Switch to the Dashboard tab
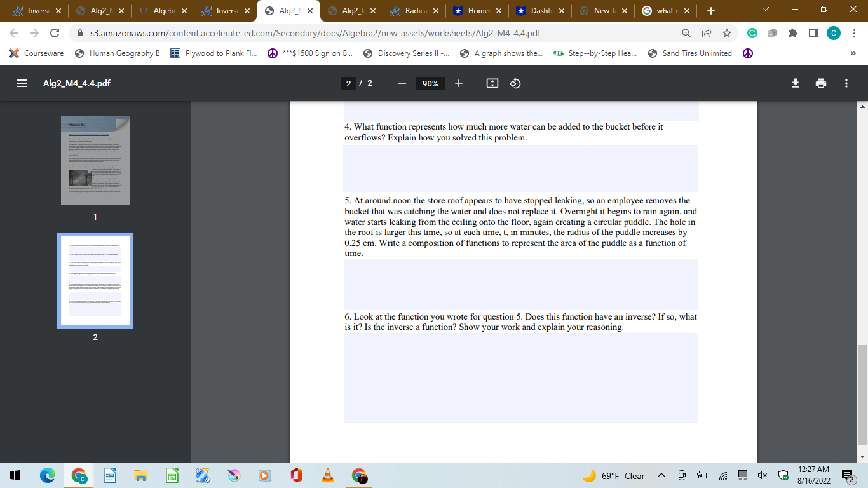 tap(542, 10)
